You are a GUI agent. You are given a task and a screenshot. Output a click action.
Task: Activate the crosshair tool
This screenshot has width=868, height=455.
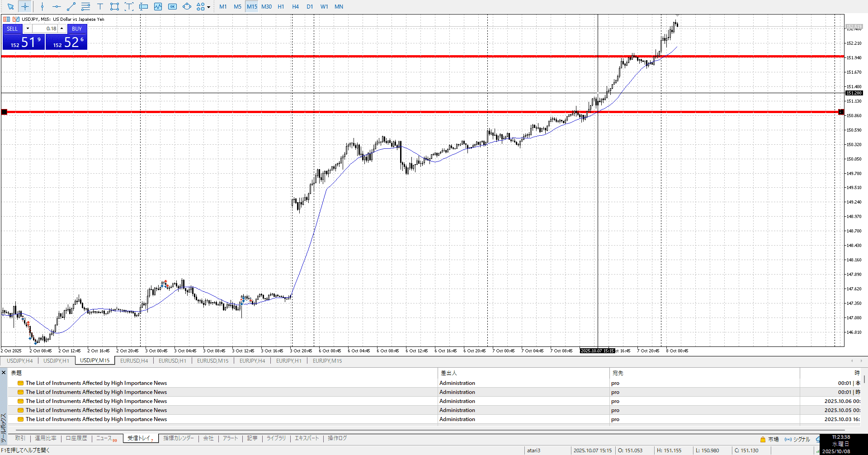pyautogui.click(x=25, y=7)
